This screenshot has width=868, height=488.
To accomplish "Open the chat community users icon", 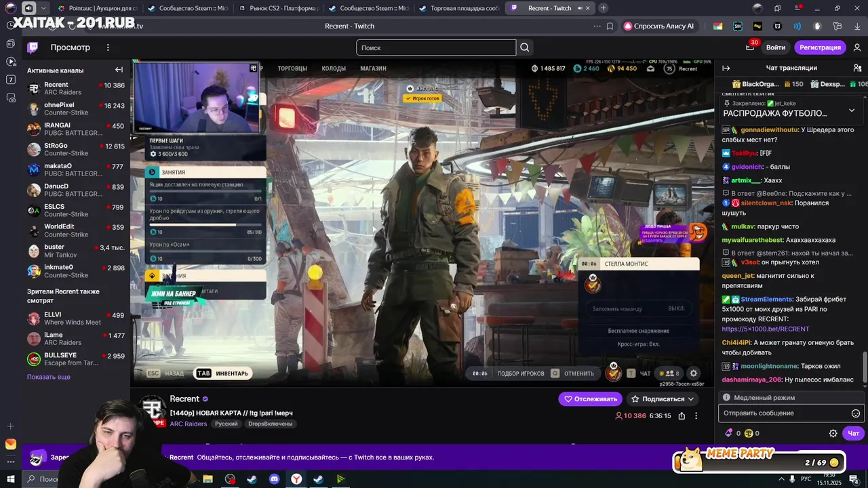I will click(857, 68).
